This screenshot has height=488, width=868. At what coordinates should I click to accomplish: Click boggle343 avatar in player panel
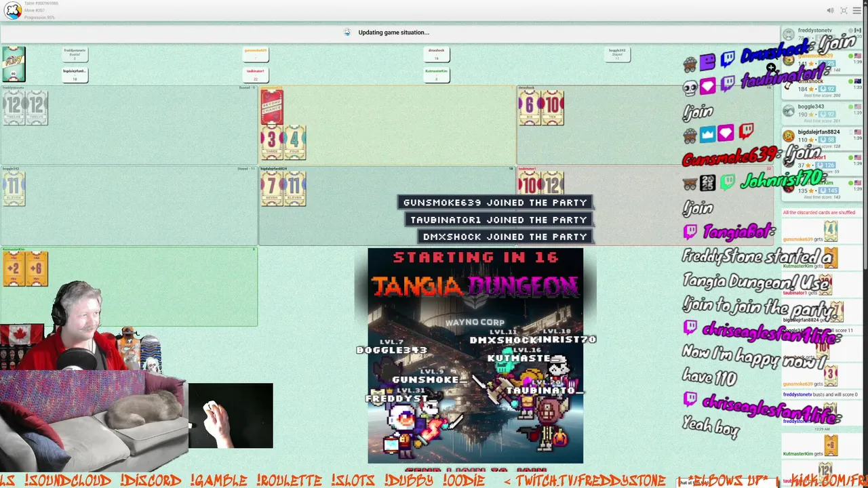(x=789, y=110)
